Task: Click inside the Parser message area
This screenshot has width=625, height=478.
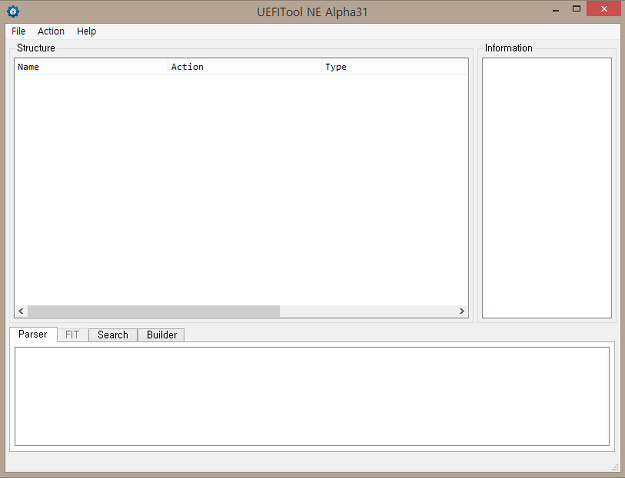Action: [x=312, y=396]
